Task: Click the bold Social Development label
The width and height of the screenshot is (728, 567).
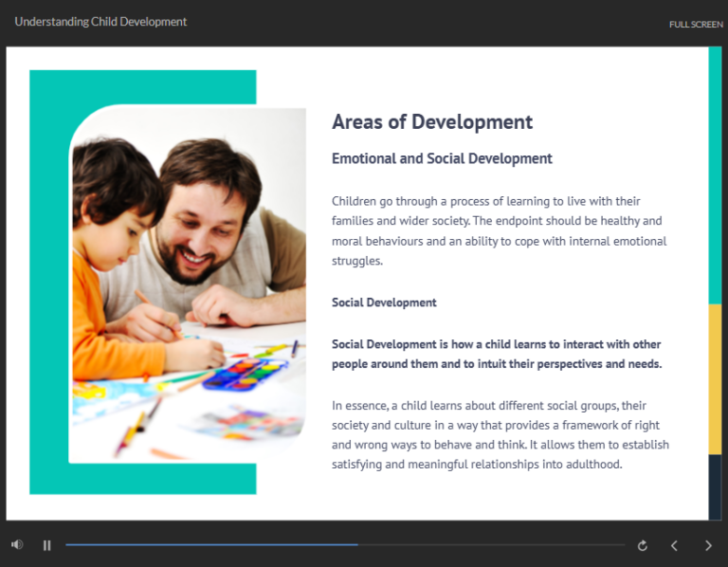Action: click(384, 302)
